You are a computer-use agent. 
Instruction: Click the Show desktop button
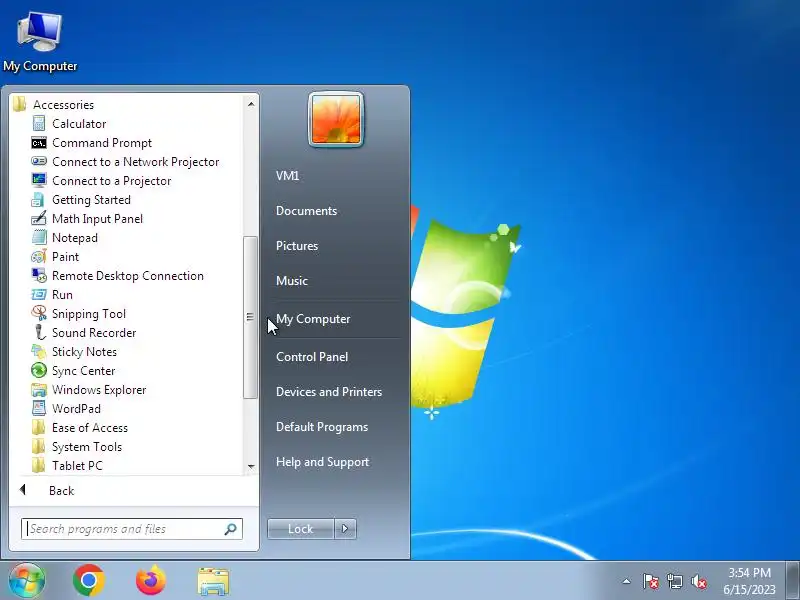coord(793,581)
